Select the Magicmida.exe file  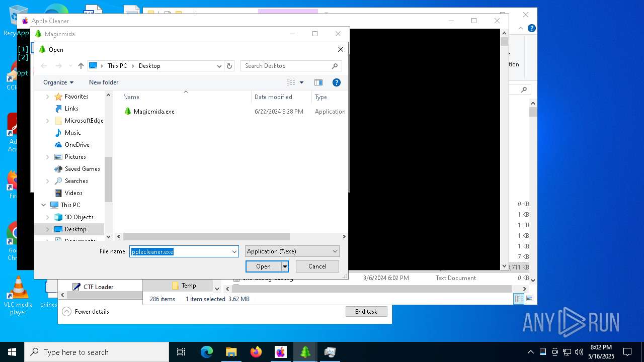[x=154, y=112]
